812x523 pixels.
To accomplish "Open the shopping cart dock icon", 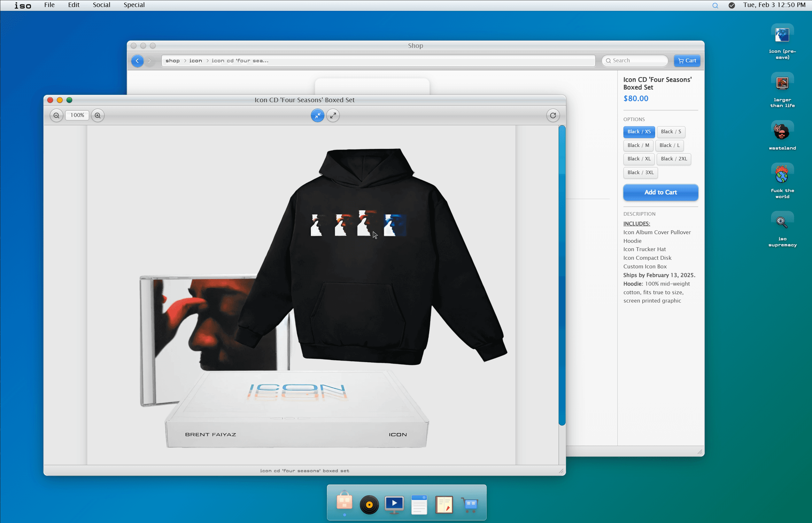I will point(470,505).
